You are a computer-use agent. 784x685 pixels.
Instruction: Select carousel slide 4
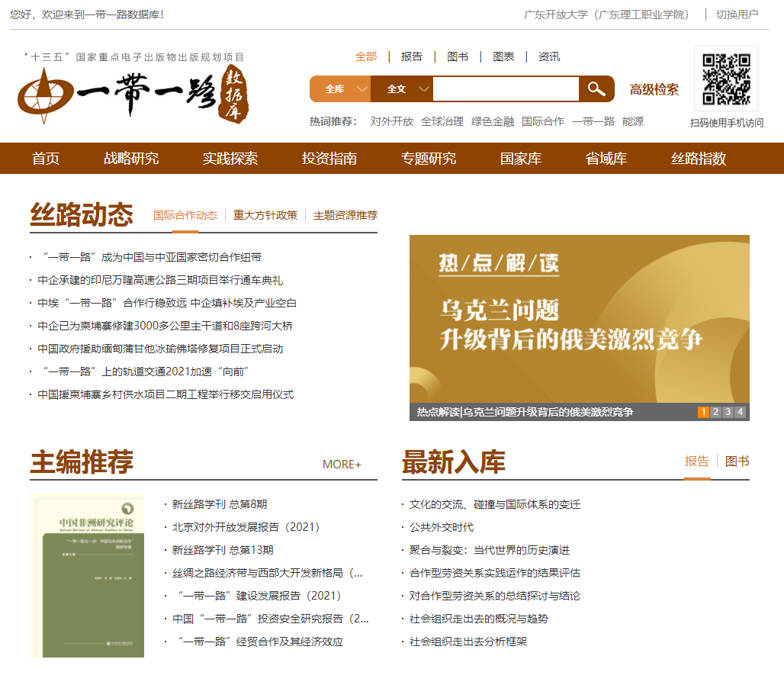741,412
